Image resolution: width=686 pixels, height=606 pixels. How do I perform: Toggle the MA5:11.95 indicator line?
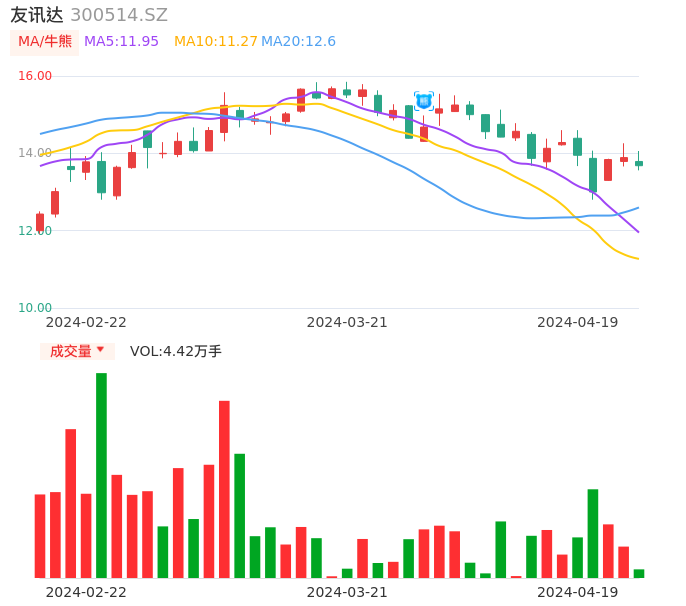121,42
